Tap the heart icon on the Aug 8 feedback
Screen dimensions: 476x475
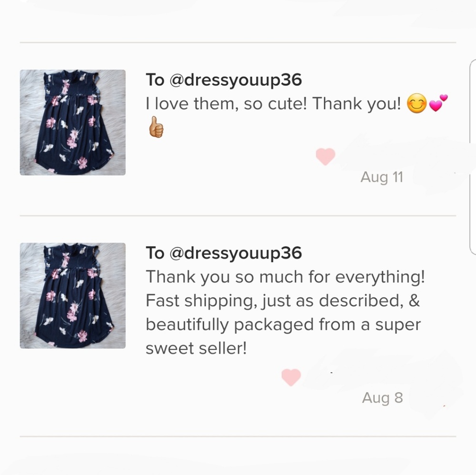(x=290, y=376)
